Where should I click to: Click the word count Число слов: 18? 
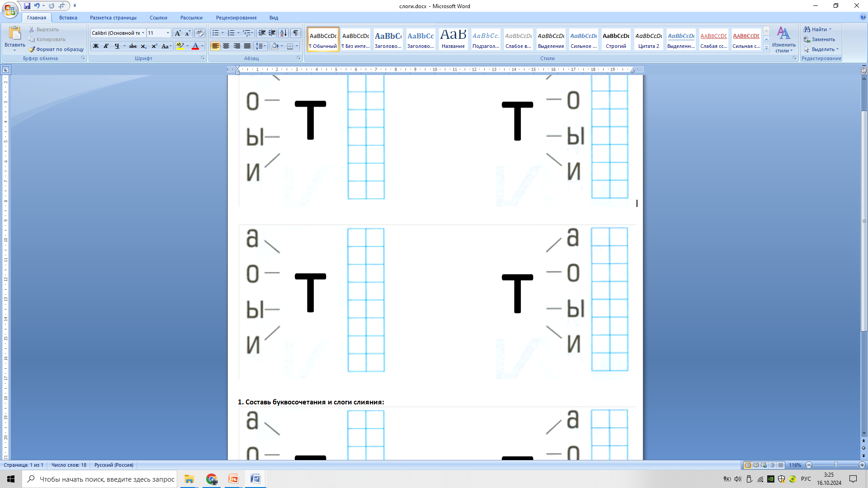69,465
